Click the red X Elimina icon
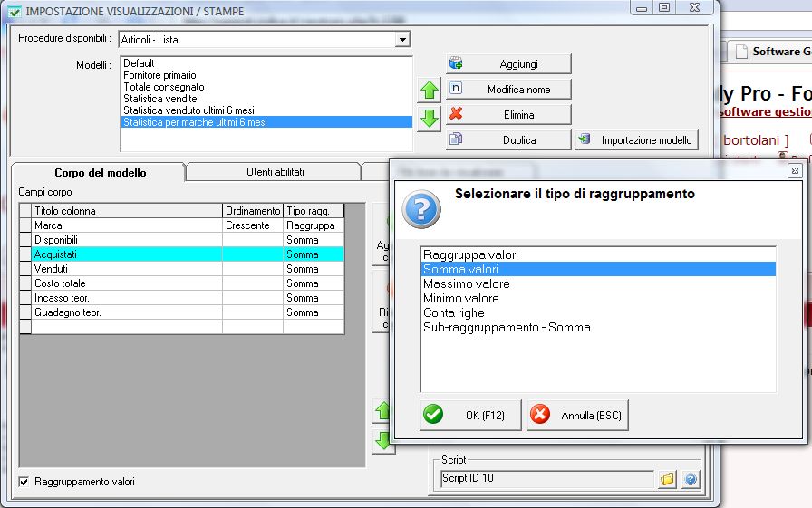The width and height of the screenshot is (812, 508). click(456, 113)
